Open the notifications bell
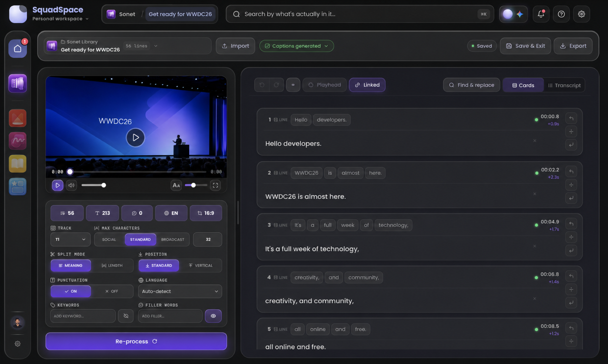 click(541, 14)
